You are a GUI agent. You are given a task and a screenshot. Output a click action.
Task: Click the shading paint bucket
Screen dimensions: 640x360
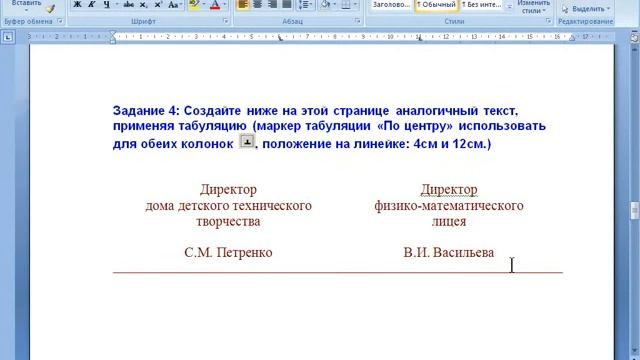(325, 4)
